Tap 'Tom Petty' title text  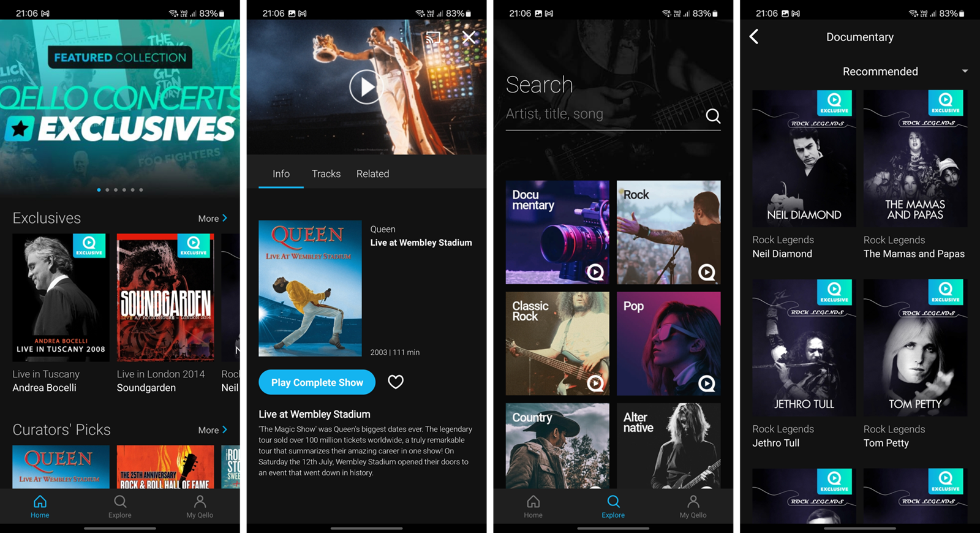[x=886, y=443]
